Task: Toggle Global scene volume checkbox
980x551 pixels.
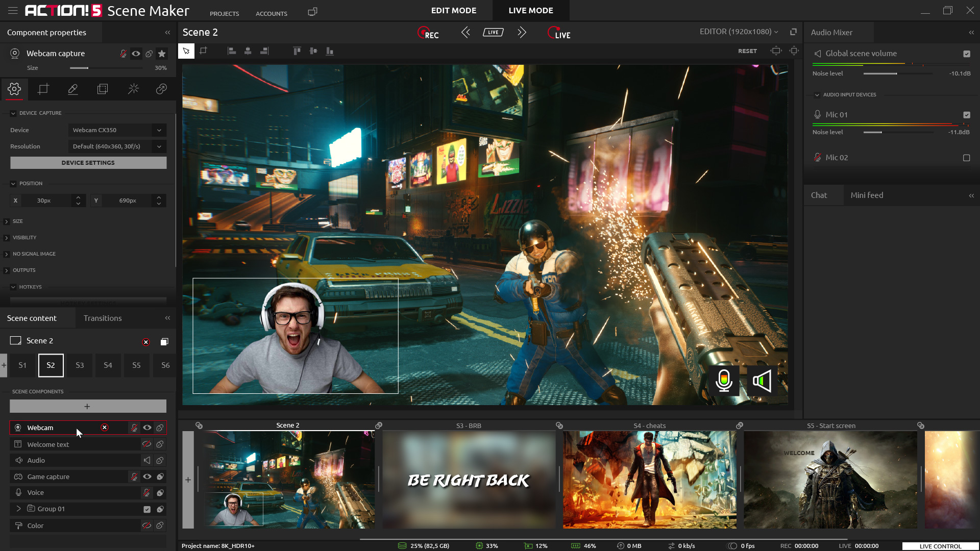Action: click(x=967, y=54)
